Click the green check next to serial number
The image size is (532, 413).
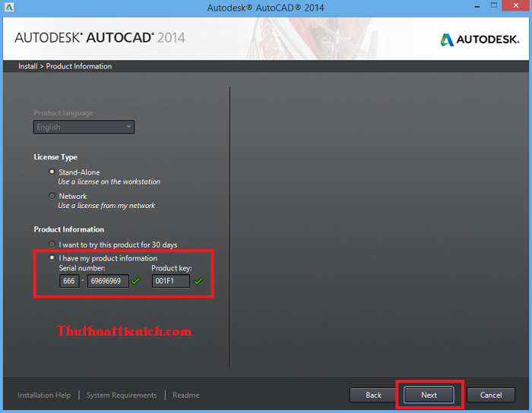pyautogui.click(x=136, y=281)
